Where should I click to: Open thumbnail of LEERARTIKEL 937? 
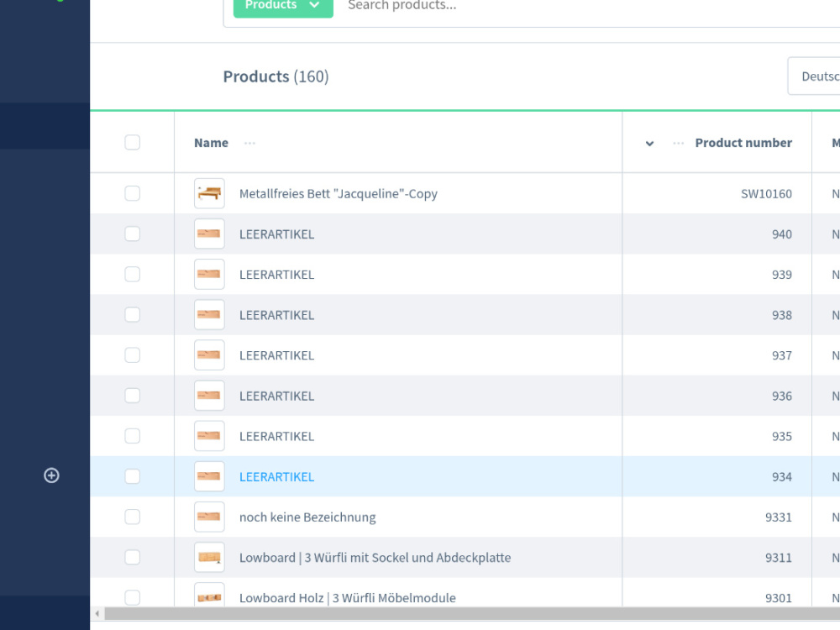[209, 355]
